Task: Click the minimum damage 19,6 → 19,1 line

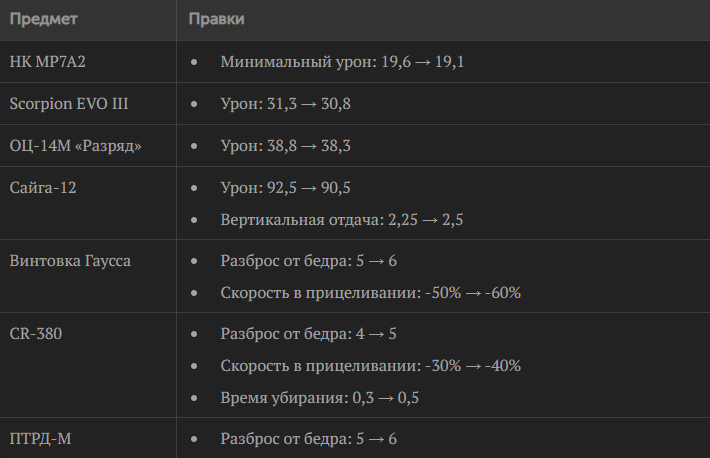Action: point(342,62)
